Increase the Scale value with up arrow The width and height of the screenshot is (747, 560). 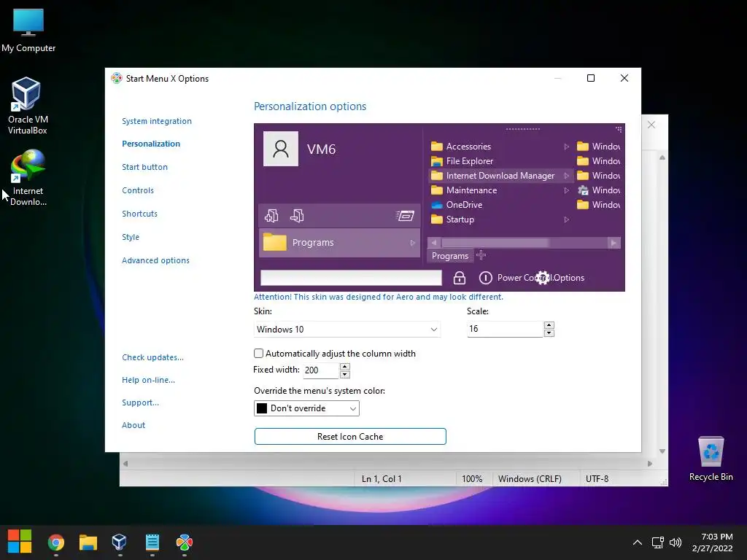click(x=549, y=325)
